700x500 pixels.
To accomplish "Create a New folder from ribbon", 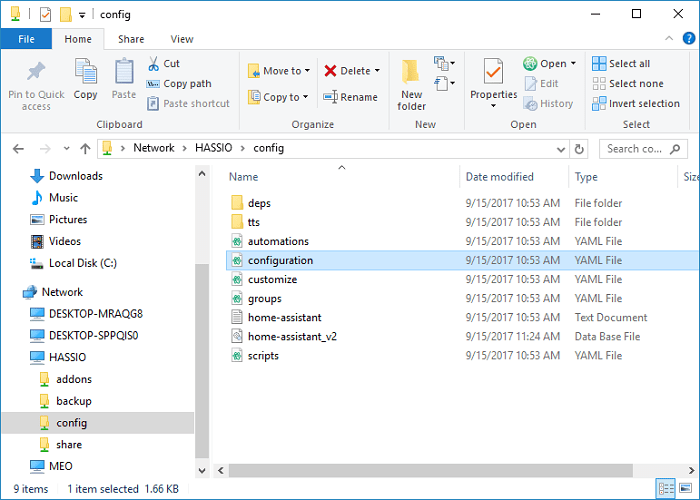I will (x=411, y=84).
